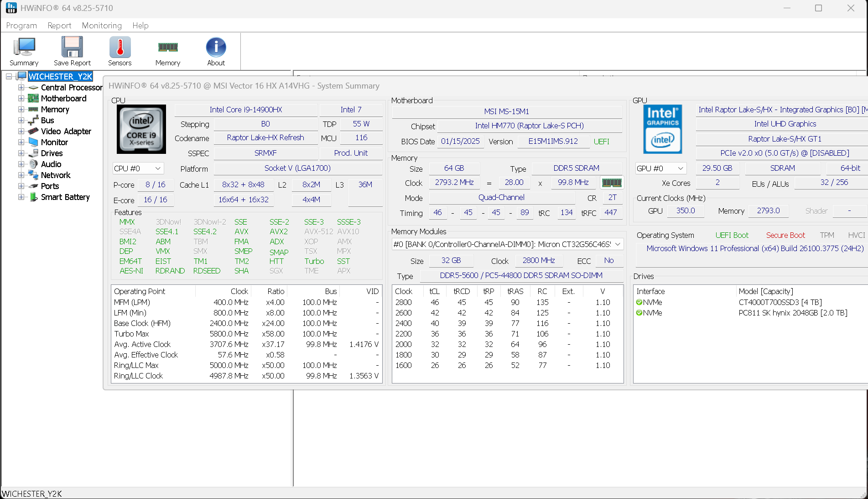Click the Intel Graphics GPU logo
The height and width of the screenshot is (499, 868).
coord(662,129)
